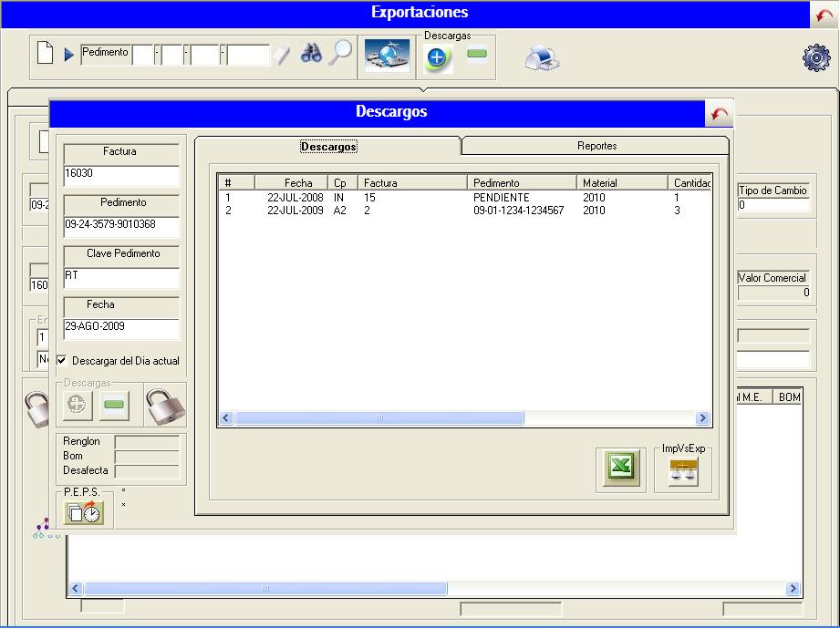Open settings with the gear icon
The image size is (840, 628).
pyautogui.click(x=816, y=57)
